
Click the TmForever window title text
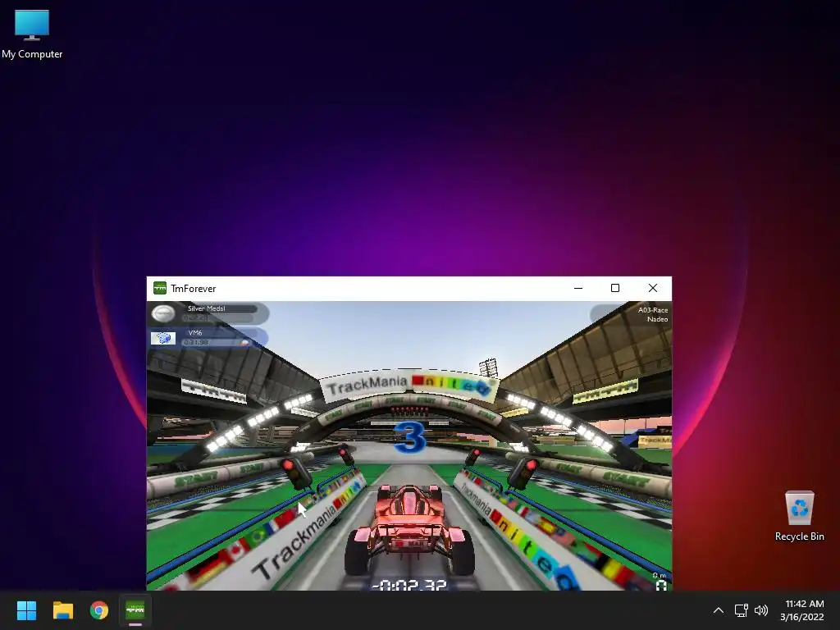[194, 288]
